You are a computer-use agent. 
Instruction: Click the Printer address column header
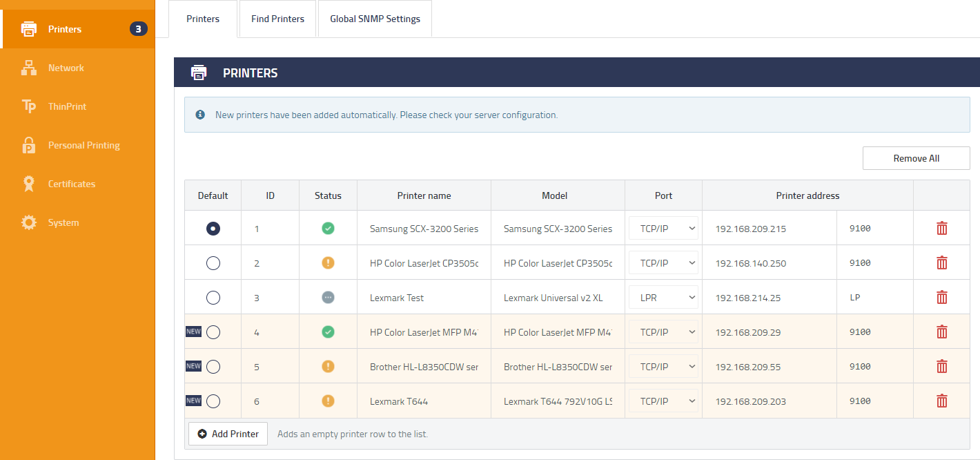click(807, 195)
